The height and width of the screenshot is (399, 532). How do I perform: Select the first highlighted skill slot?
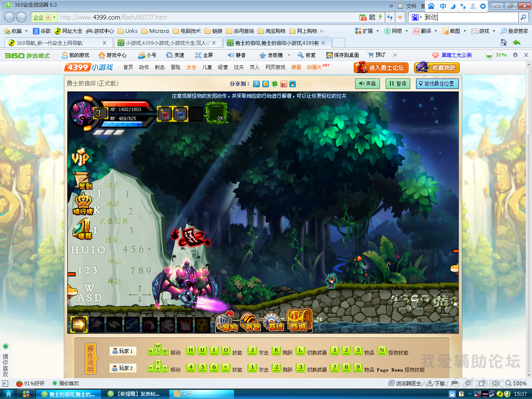pyautogui.click(x=79, y=324)
